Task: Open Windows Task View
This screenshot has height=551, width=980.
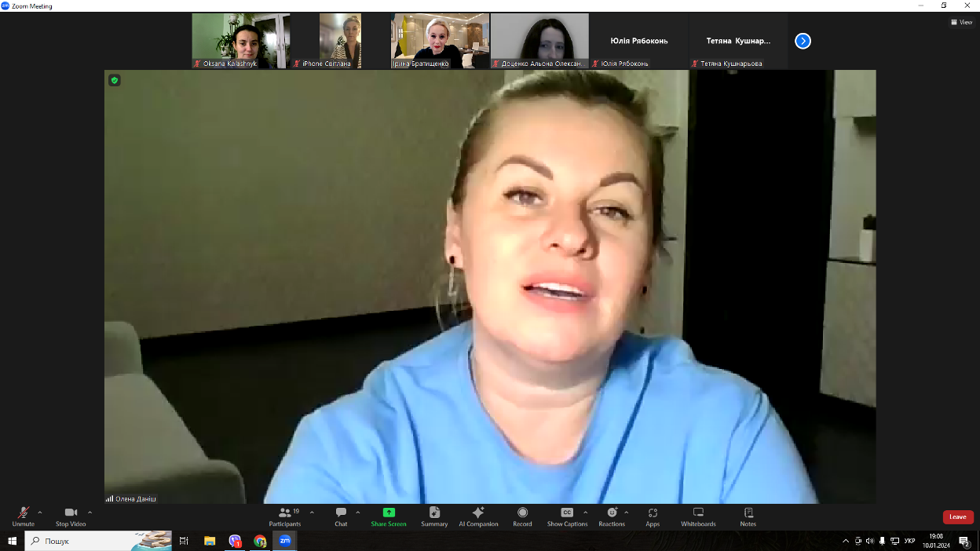Action: (x=184, y=541)
